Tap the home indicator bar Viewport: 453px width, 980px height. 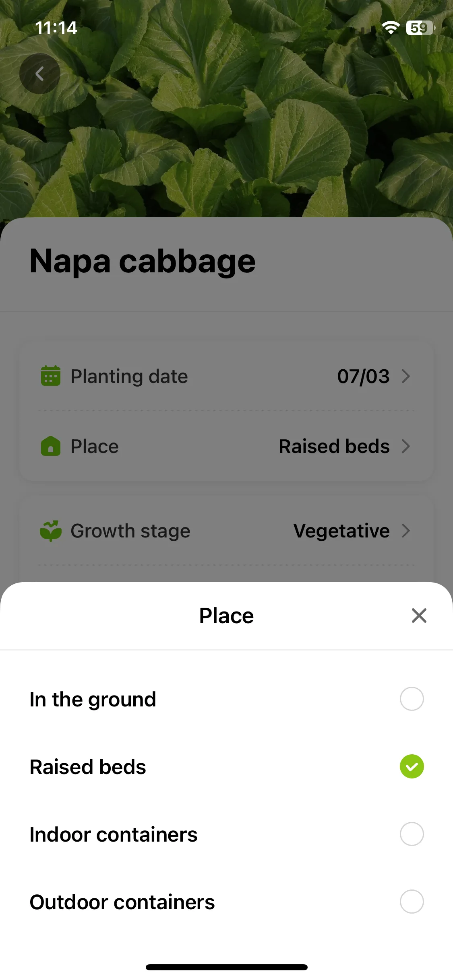point(227,967)
